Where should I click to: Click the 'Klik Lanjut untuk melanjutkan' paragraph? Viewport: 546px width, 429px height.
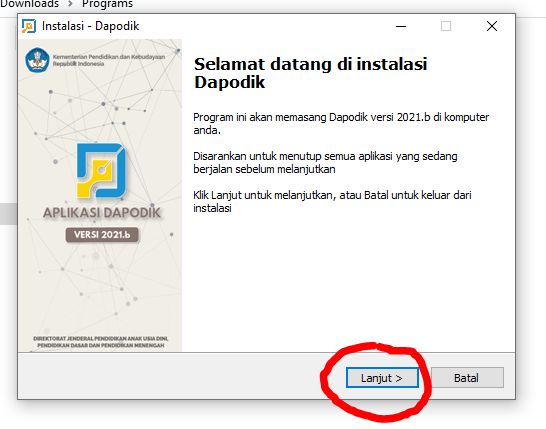click(x=332, y=202)
